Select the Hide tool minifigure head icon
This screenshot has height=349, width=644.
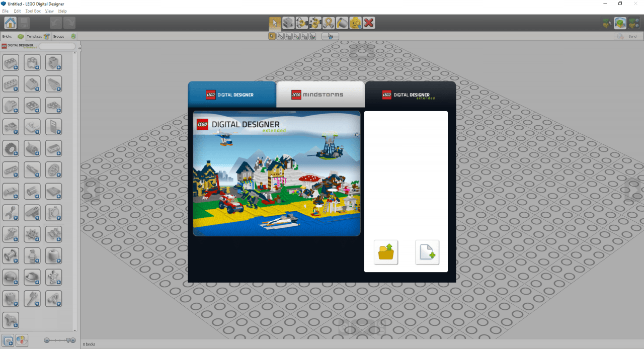pyautogui.click(x=356, y=23)
